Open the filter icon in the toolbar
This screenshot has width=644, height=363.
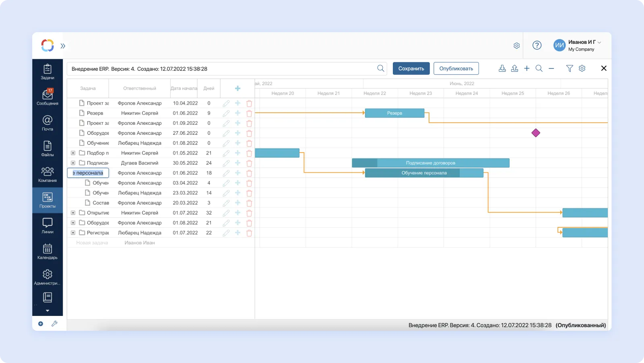pyautogui.click(x=570, y=68)
